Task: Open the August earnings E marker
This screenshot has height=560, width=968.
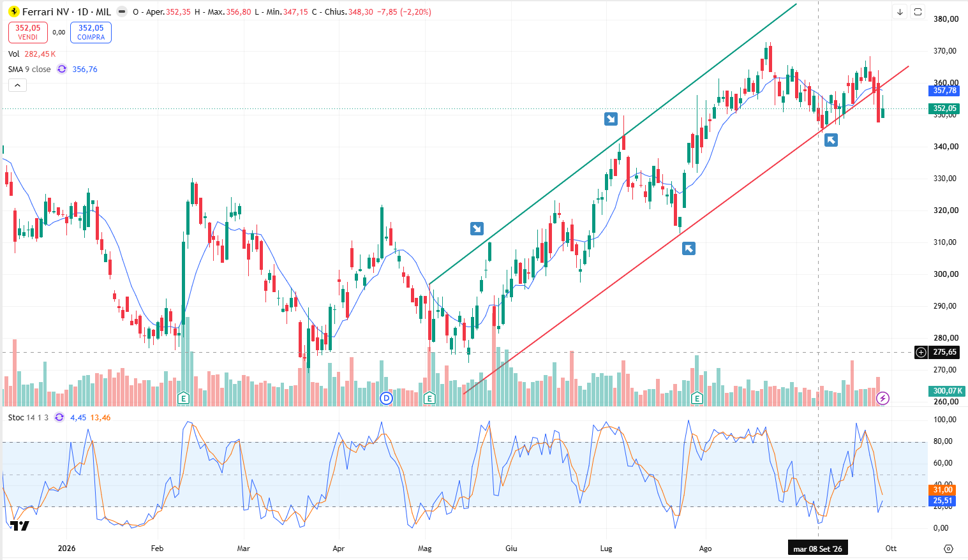Action: point(697,399)
